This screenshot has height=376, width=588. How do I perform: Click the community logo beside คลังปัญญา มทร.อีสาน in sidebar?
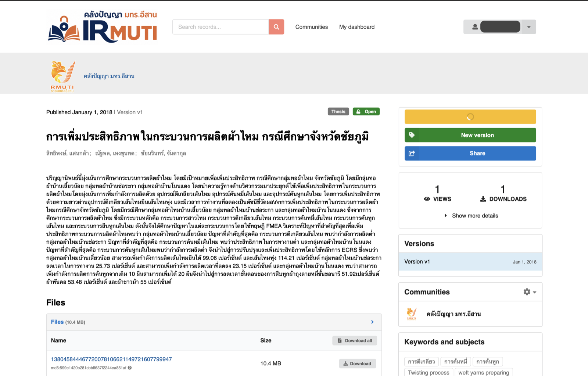tap(412, 314)
